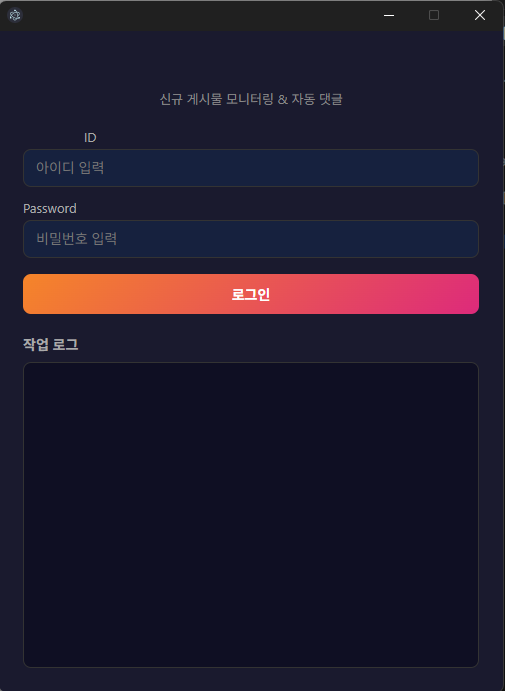Click the bottom area of the log panel
505x691 pixels.
[251, 648]
